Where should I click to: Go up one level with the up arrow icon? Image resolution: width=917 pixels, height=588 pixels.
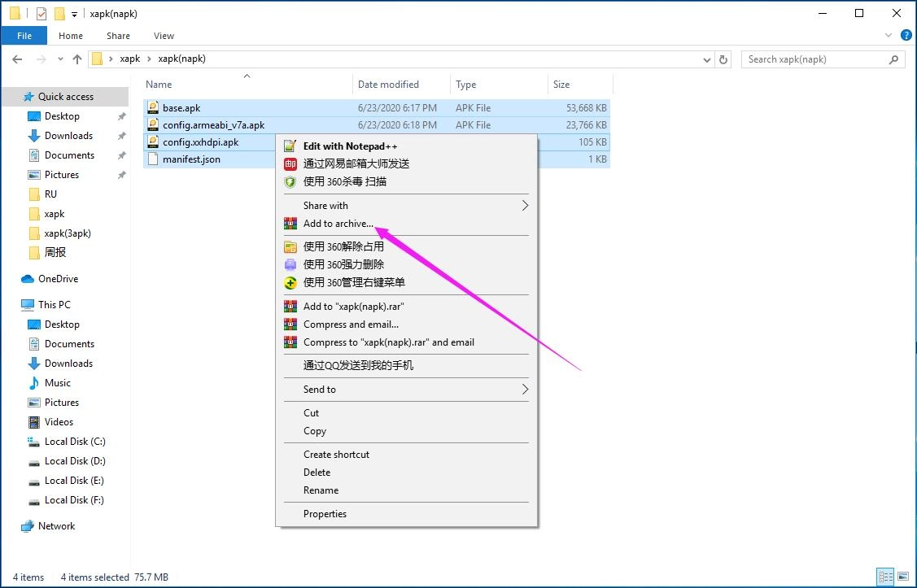coord(76,59)
